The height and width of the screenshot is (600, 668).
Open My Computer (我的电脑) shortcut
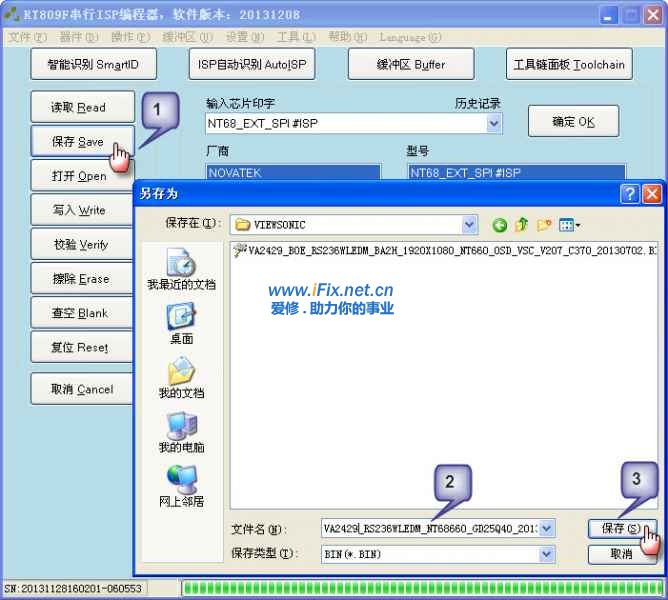coord(181,431)
